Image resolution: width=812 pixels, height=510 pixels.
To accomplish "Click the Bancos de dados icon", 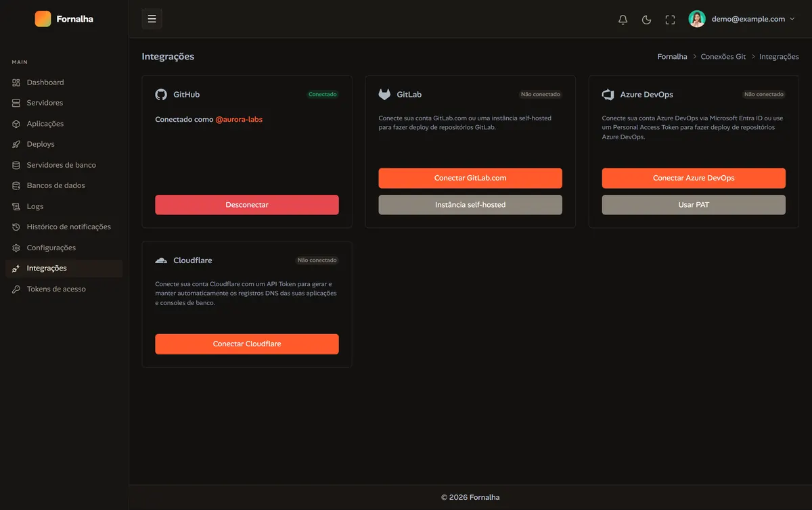I will tap(16, 185).
